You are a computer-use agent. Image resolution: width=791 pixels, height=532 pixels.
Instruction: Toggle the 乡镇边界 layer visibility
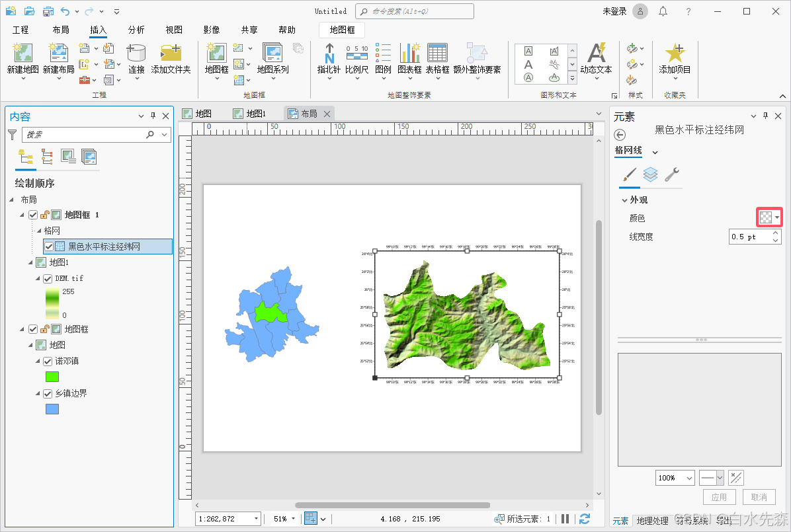coord(48,393)
